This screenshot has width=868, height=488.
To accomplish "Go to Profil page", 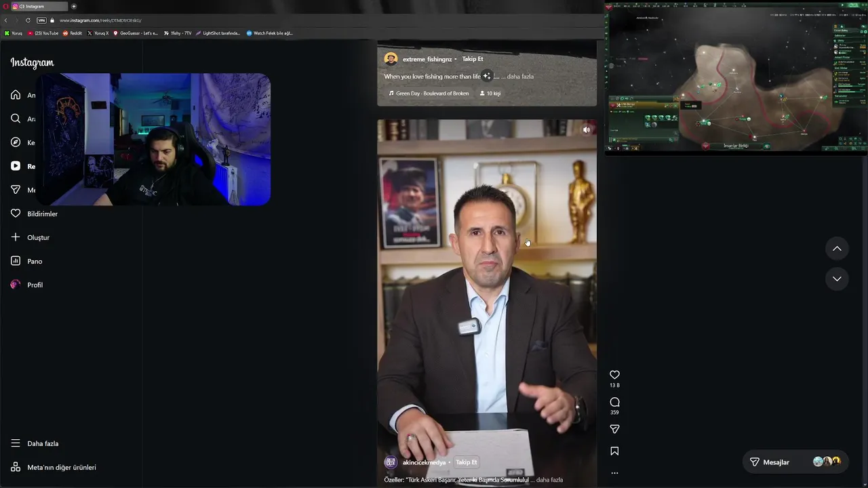I will coord(26,285).
